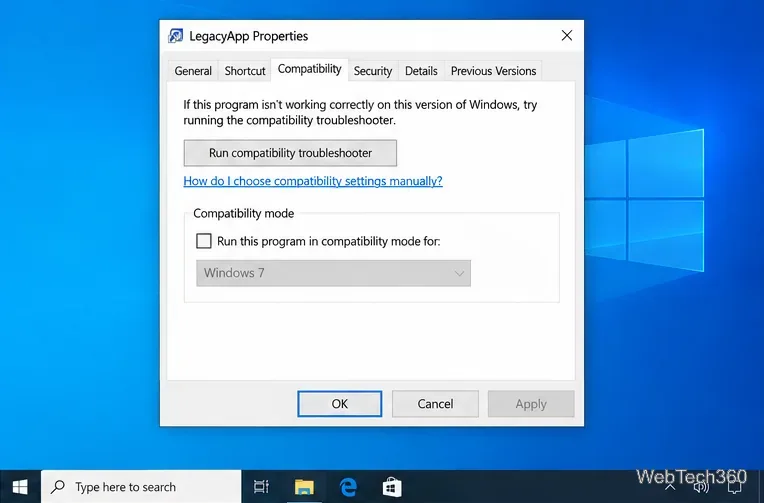Launch File Explorer from the taskbar
The height and width of the screenshot is (503, 764).
[304, 486]
